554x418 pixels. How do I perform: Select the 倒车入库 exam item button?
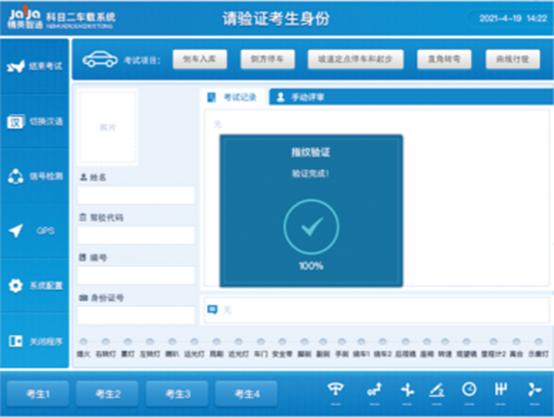click(x=200, y=59)
